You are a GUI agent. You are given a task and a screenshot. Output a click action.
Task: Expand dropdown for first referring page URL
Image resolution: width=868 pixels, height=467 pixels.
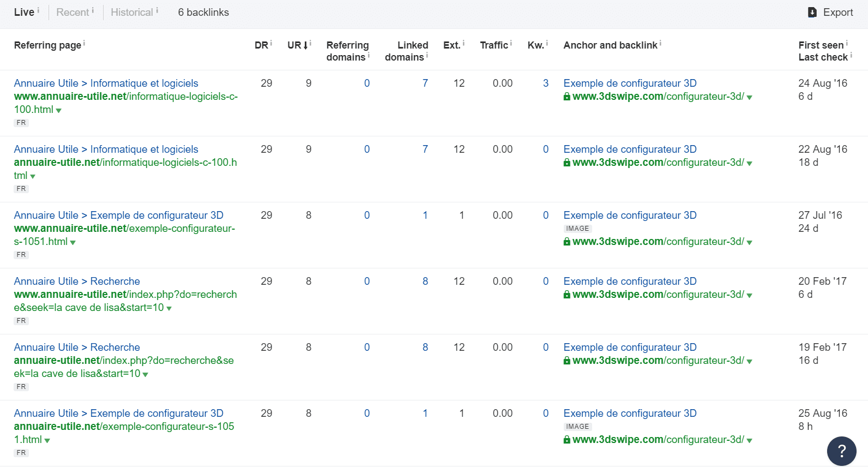59,111
